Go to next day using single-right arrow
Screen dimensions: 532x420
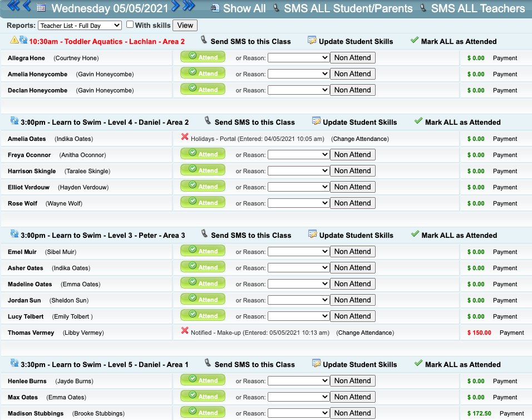coord(175,6)
